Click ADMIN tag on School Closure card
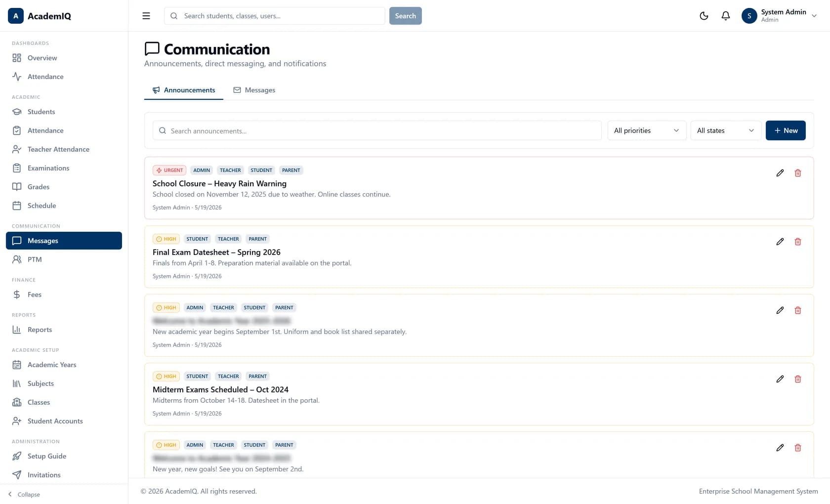830x504 pixels. pyautogui.click(x=202, y=170)
